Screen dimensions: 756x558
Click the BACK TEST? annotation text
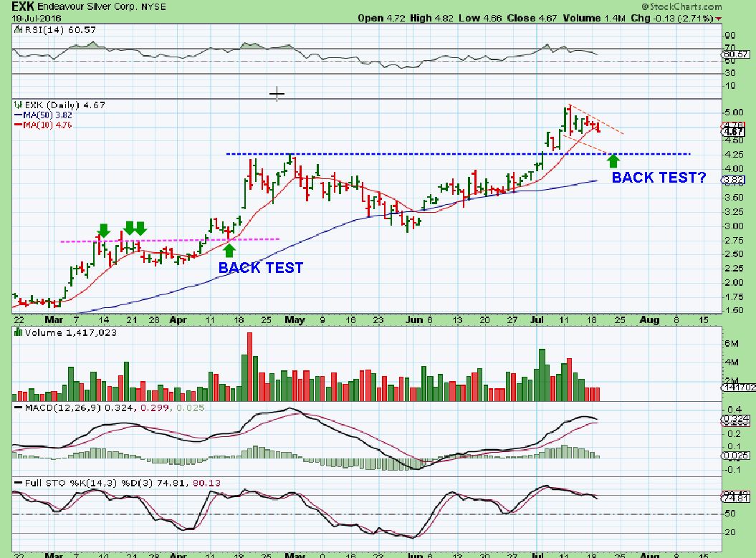[659, 178]
